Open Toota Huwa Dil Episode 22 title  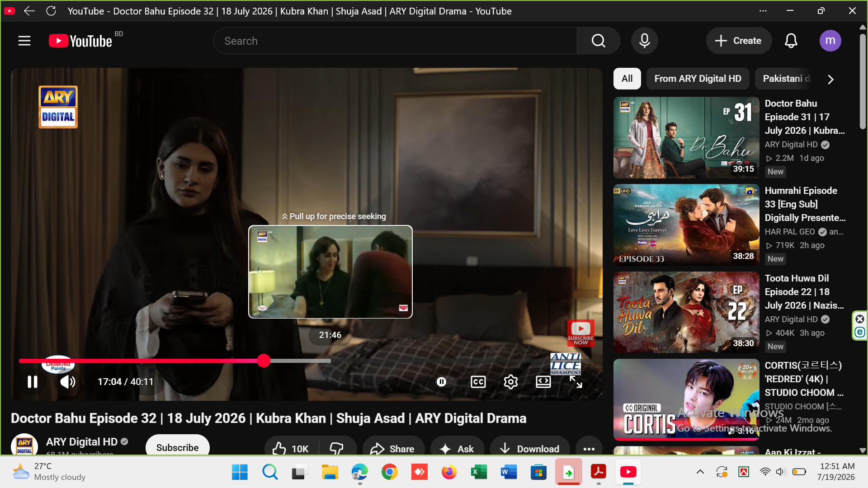pos(804,292)
